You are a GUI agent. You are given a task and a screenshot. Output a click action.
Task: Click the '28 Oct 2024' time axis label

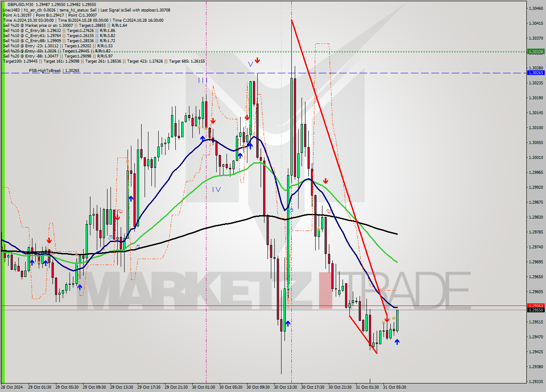12,387
